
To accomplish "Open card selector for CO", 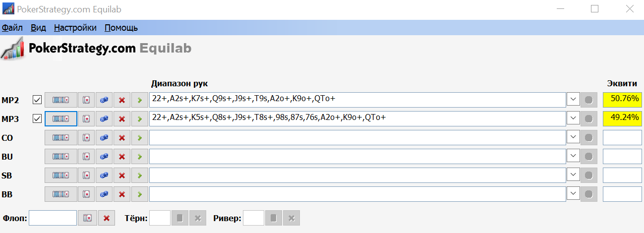I will (x=86, y=138).
